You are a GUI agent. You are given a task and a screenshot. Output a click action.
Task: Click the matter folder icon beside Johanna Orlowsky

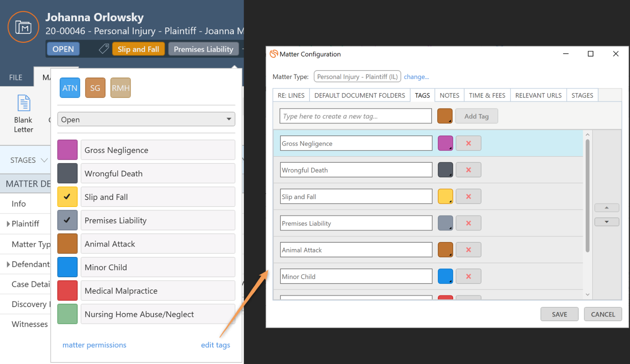point(23,27)
